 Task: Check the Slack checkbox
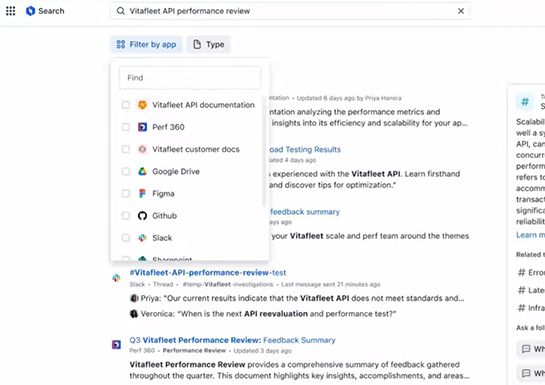[x=126, y=238]
